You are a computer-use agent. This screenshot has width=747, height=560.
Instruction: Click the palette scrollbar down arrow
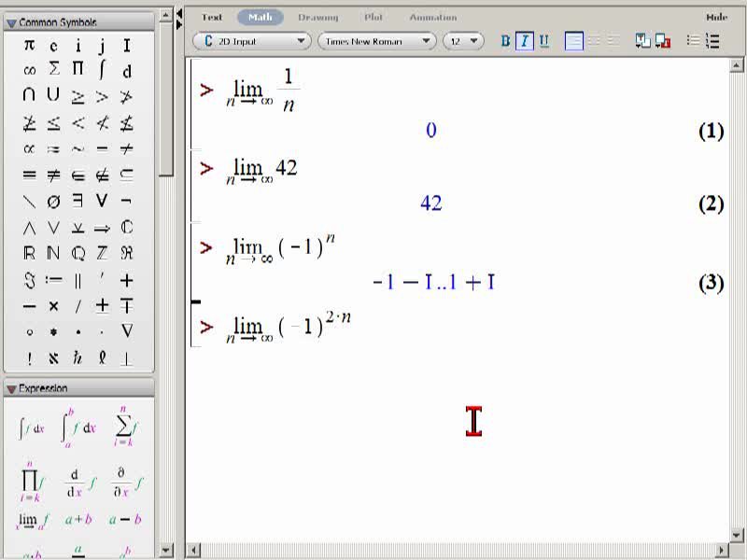pyautogui.click(x=165, y=550)
